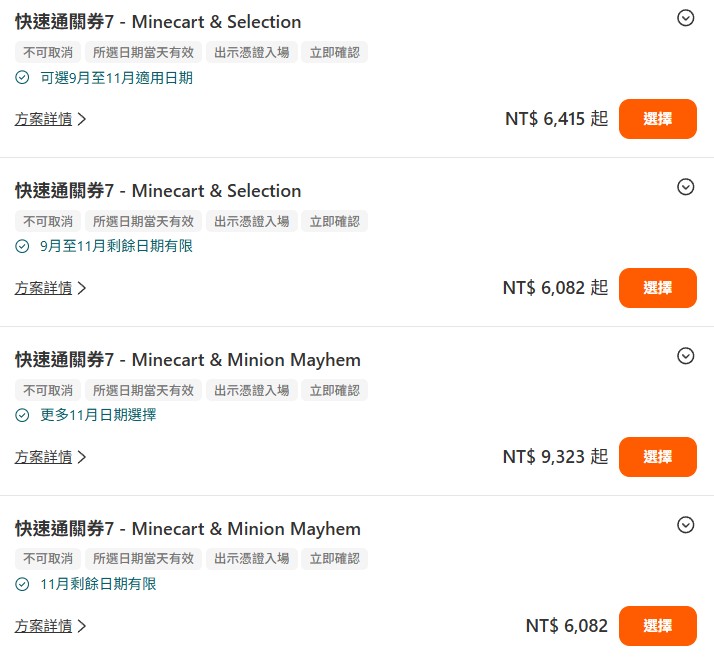Click the NT$ 6,415 起 price text

[556, 119]
